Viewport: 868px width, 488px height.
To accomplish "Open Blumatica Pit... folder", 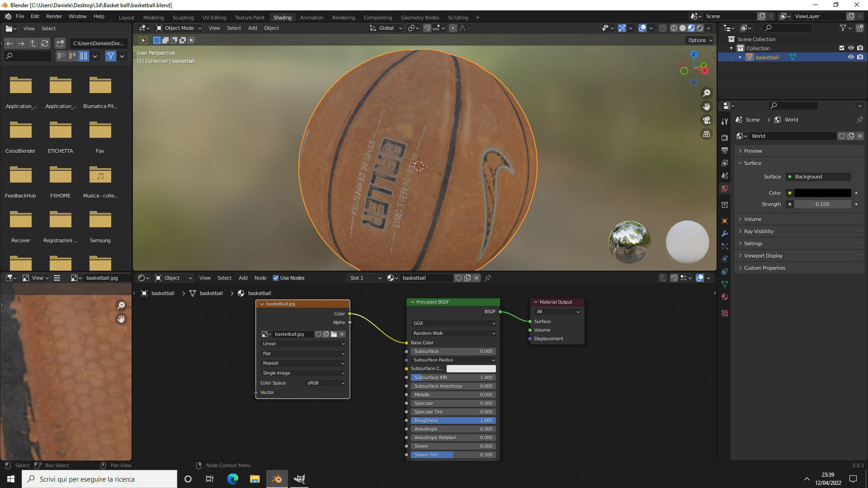I will point(100,93).
